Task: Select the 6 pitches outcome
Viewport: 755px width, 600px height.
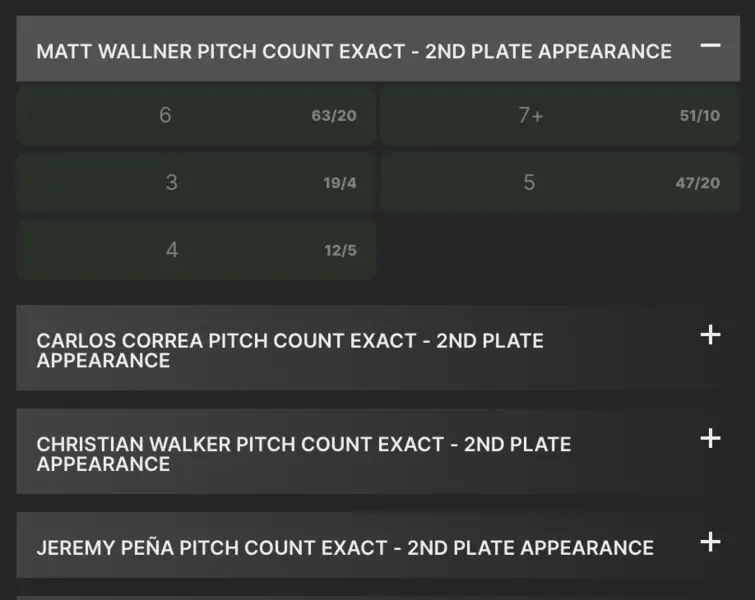Action: (x=165, y=115)
